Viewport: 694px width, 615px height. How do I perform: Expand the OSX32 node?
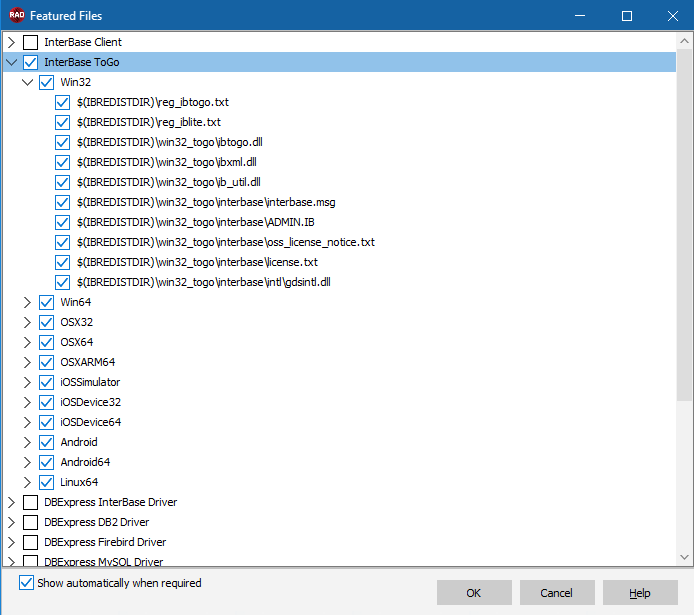pos(27,322)
